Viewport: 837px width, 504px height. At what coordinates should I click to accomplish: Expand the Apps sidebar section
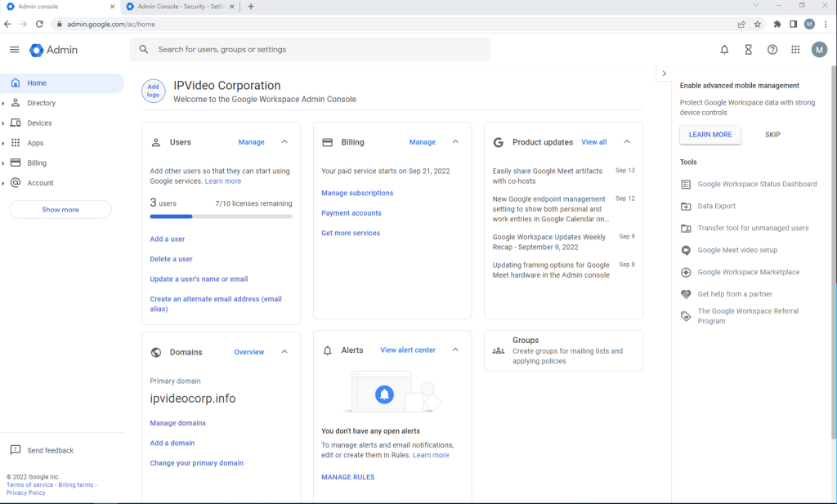[3, 144]
